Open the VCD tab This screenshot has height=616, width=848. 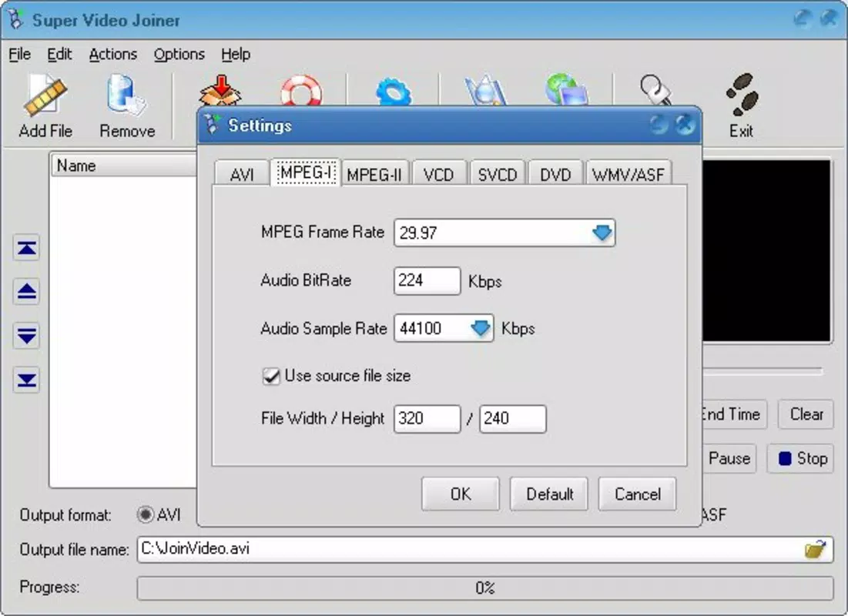click(438, 174)
